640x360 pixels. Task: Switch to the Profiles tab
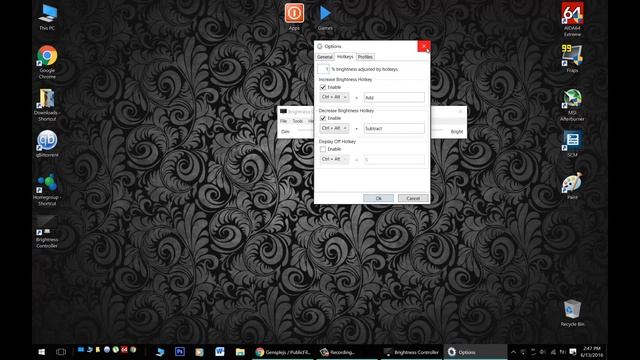(365, 57)
